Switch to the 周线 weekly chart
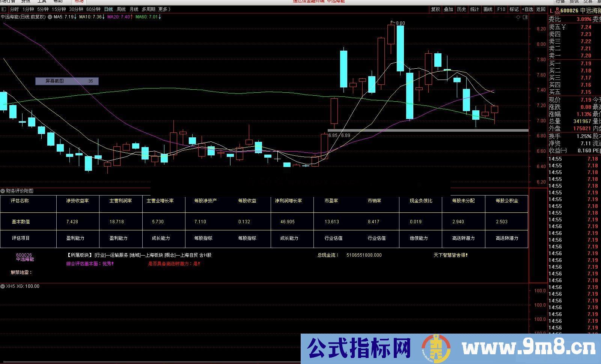 pyautogui.click(x=121, y=9)
